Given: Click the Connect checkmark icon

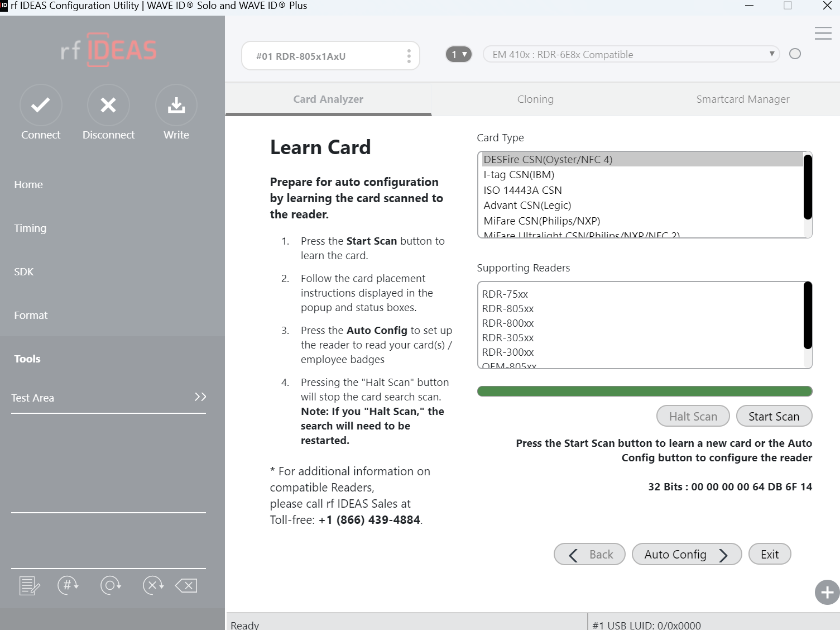Looking at the screenshot, I should tap(41, 105).
